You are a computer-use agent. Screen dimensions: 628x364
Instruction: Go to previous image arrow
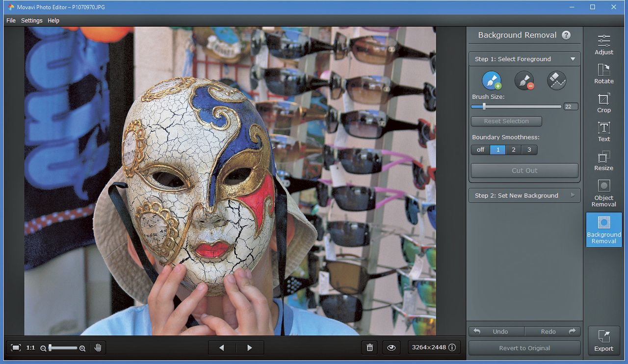[x=222, y=348]
